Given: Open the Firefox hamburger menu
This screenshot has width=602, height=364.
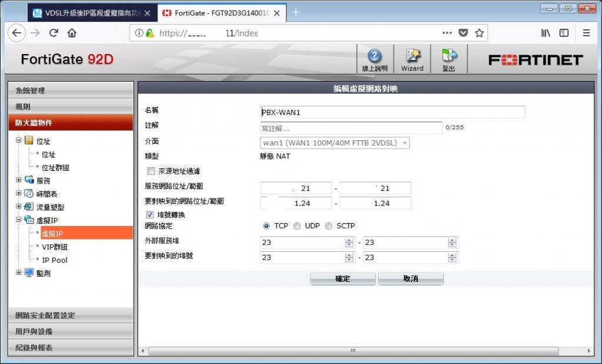Looking at the screenshot, I should click(x=586, y=33).
